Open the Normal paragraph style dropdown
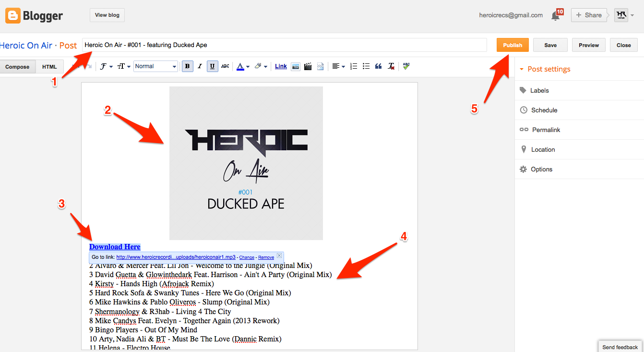The width and height of the screenshot is (644, 352). pyautogui.click(x=156, y=66)
